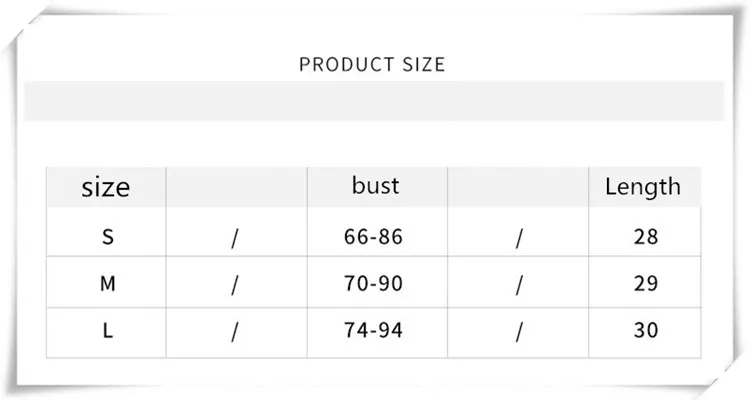Select the size column header
Screen dimensions: 750x400
[106, 187]
